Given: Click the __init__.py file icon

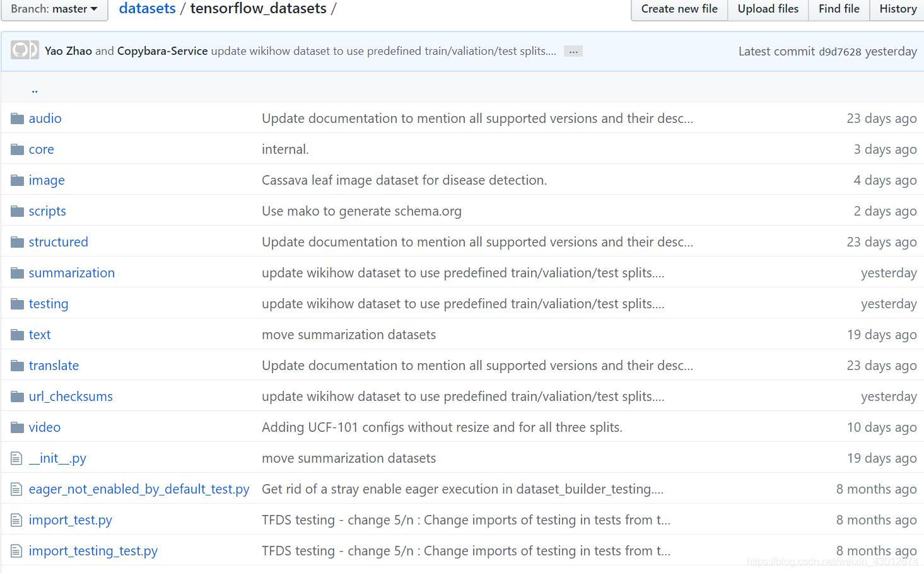Looking at the screenshot, I should point(16,458).
